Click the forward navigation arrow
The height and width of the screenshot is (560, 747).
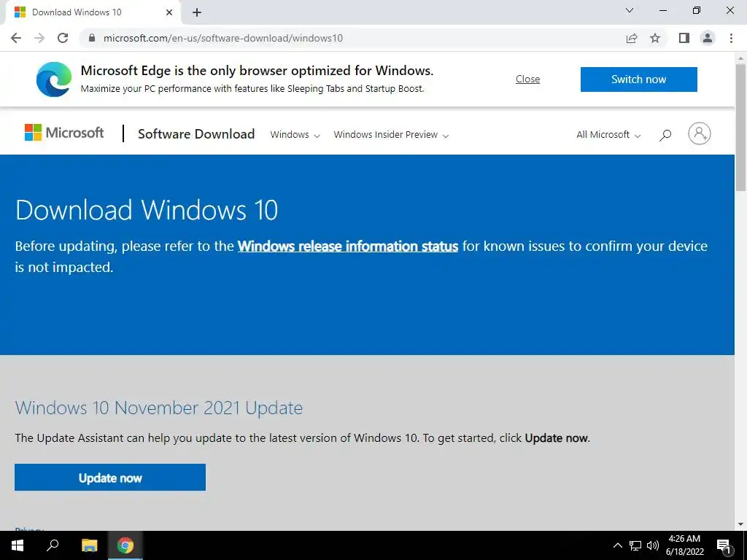[x=39, y=38]
